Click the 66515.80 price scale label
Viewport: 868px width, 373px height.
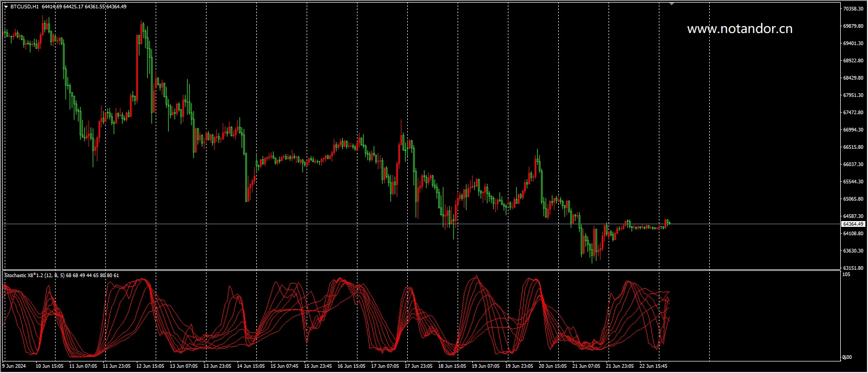tap(853, 147)
